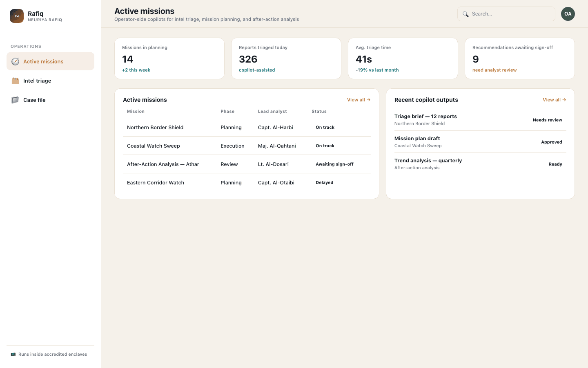588x368 pixels.
Task: Click the box icon beside Intel triage
Action: tap(15, 81)
